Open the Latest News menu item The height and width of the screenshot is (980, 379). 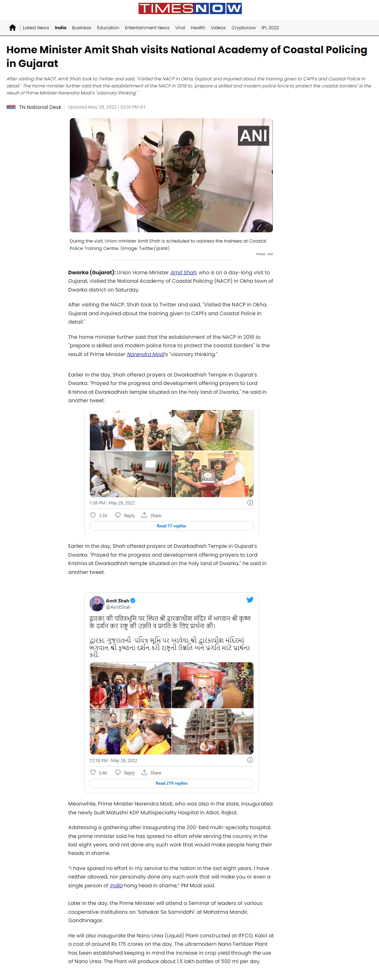pos(36,28)
